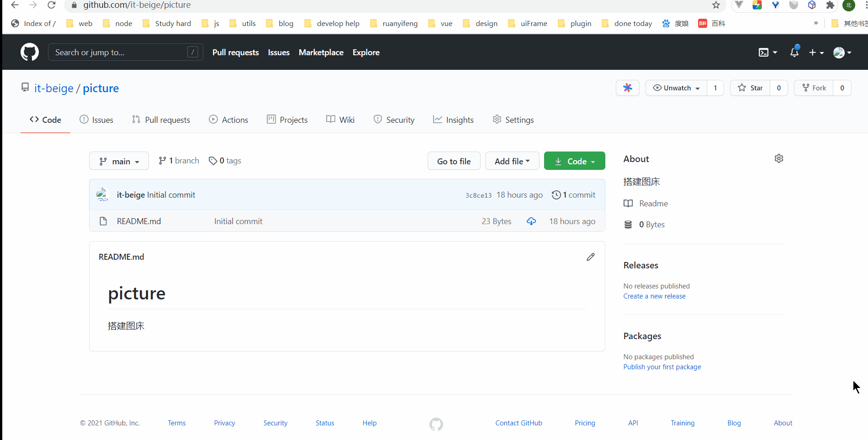Open the repository Settings tab
The width and height of the screenshot is (868, 440).
pyautogui.click(x=513, y=120)
